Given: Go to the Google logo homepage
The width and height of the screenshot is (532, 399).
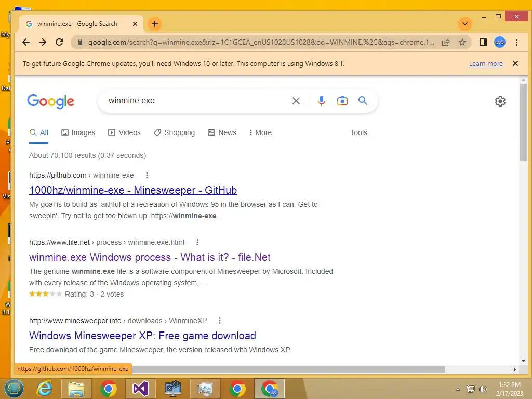Looking at the screenshot, I should [50, 101].
